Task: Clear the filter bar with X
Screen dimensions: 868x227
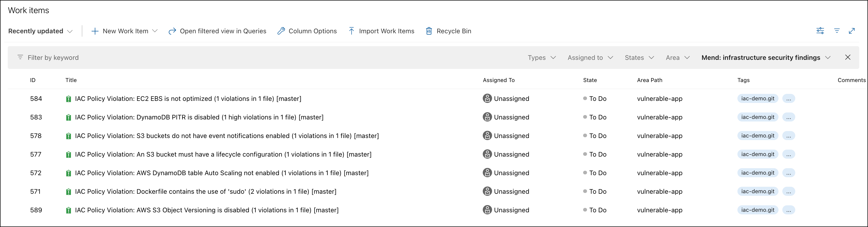Action: coord(847,57)
